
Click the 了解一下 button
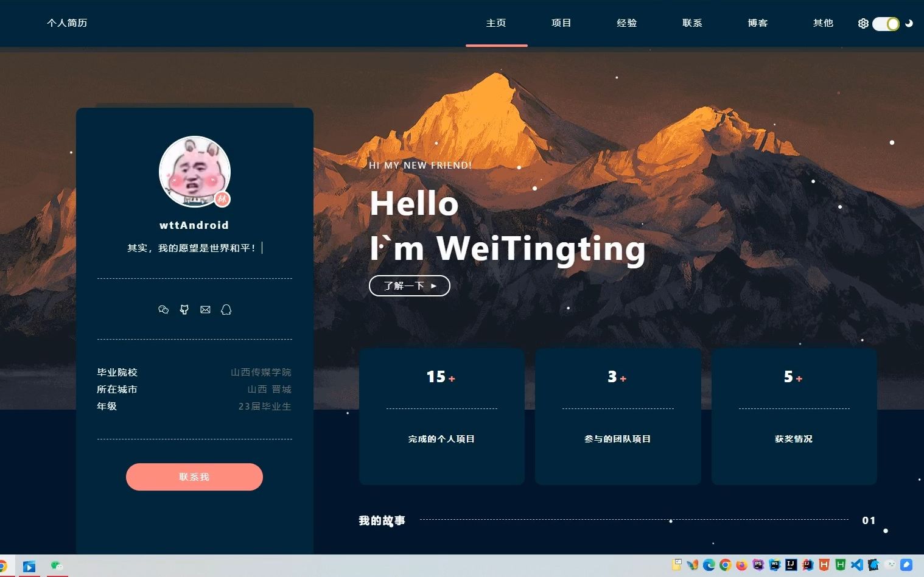pos(410,285)
